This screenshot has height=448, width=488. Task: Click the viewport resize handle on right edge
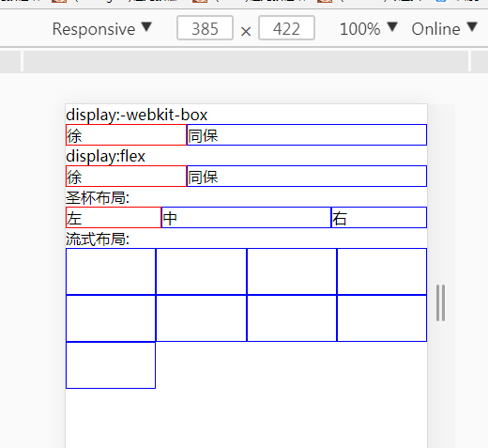(441, 302)
